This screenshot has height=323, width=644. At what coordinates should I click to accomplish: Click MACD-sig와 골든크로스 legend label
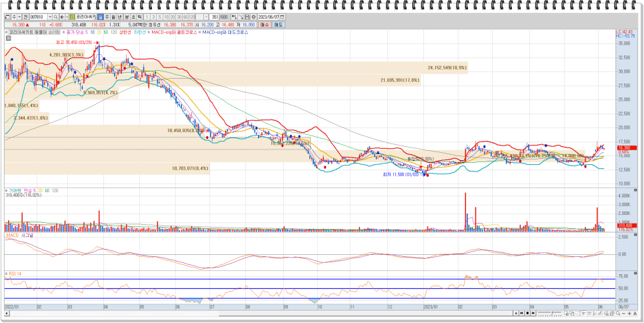175,31
